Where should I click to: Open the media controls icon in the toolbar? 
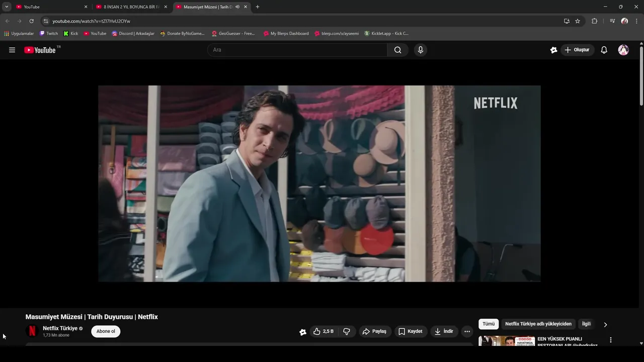pyautogui.click(x=612, y=21)
